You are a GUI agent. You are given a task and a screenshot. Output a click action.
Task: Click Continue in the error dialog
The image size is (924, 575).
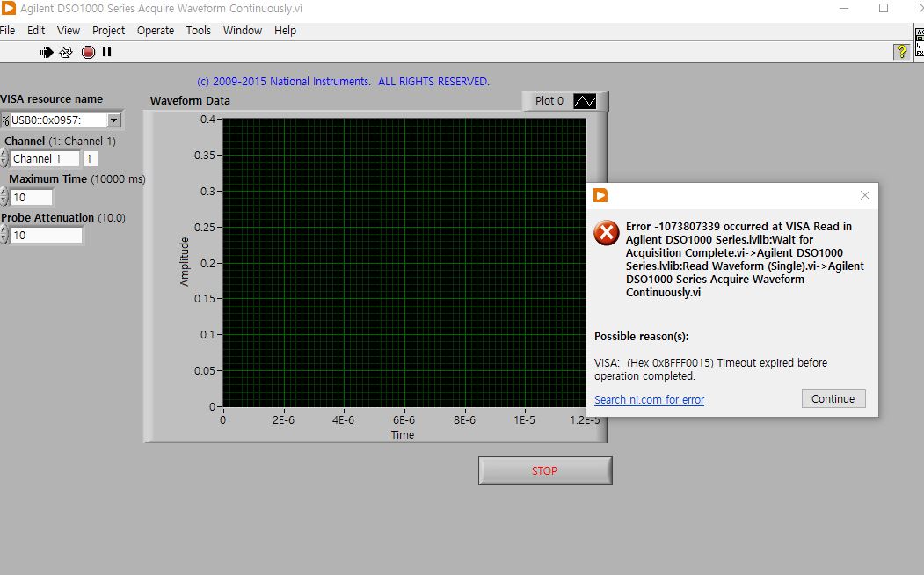click(833, 399)
